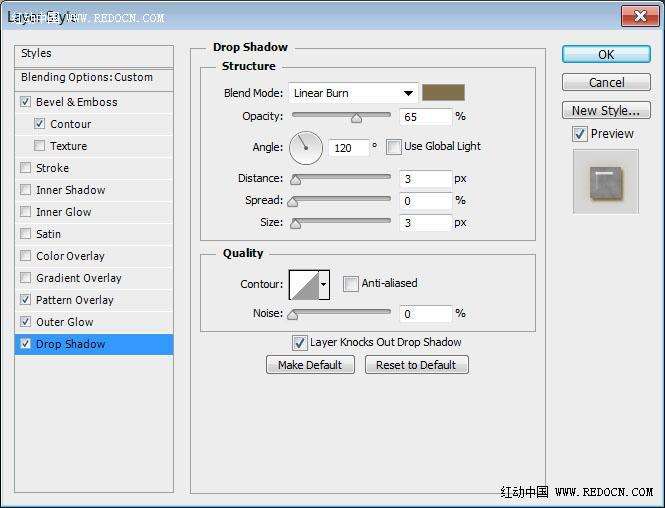
Task: Uncheck the Outer Glow checkbox
Action: coord(25,322)
